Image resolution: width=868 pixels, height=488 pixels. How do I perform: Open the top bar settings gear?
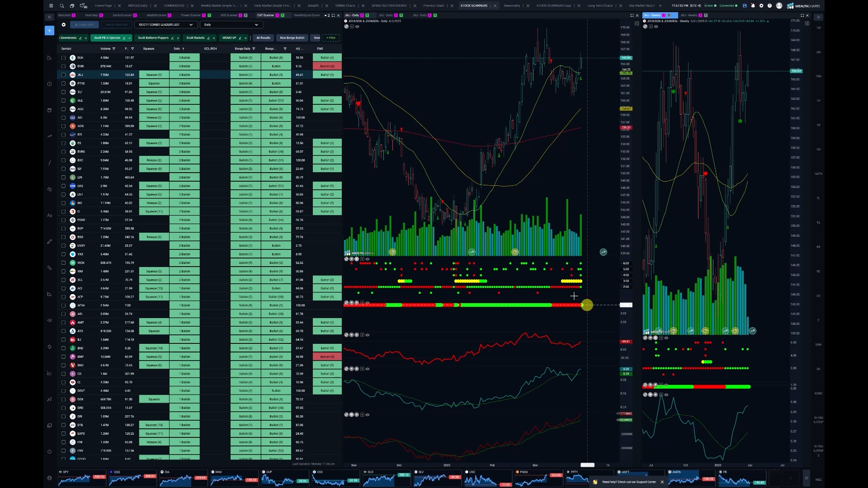point(761,6)
